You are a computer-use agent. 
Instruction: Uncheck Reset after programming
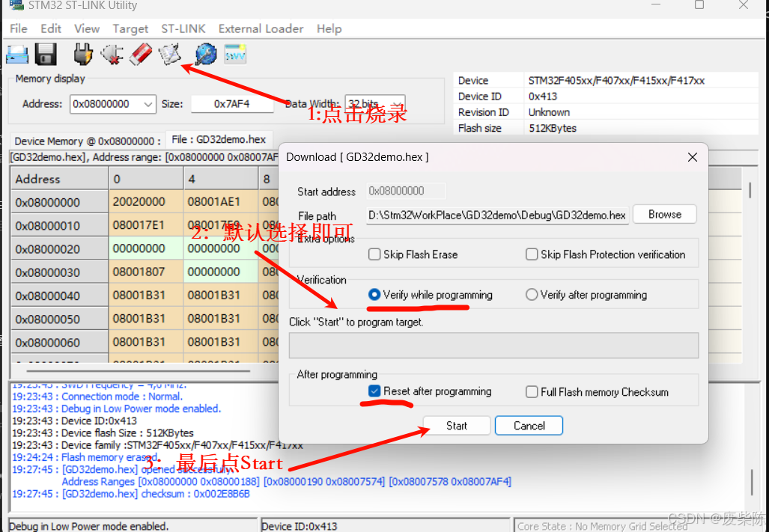(x=374, y=391)
